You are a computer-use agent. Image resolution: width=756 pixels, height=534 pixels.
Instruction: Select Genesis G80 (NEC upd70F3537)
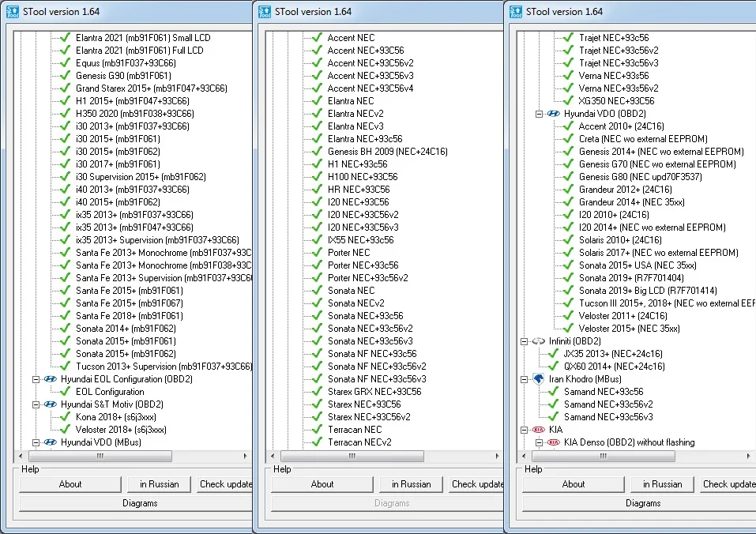641,177
